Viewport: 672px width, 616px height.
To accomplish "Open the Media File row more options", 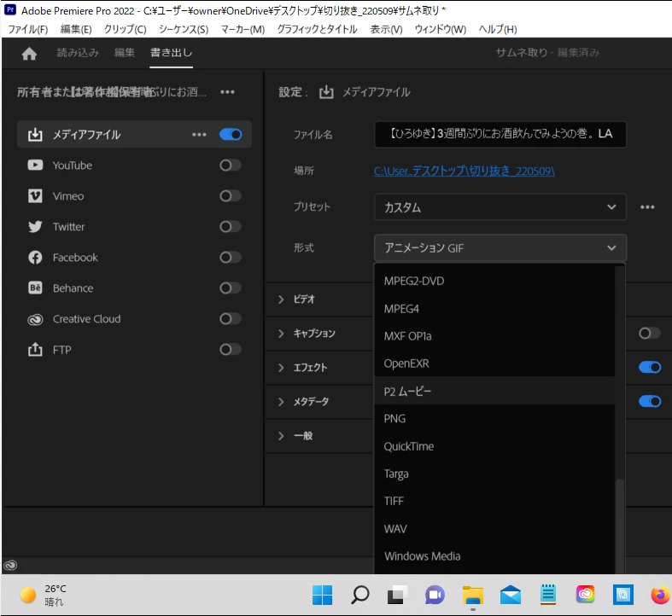I will 199,135.
